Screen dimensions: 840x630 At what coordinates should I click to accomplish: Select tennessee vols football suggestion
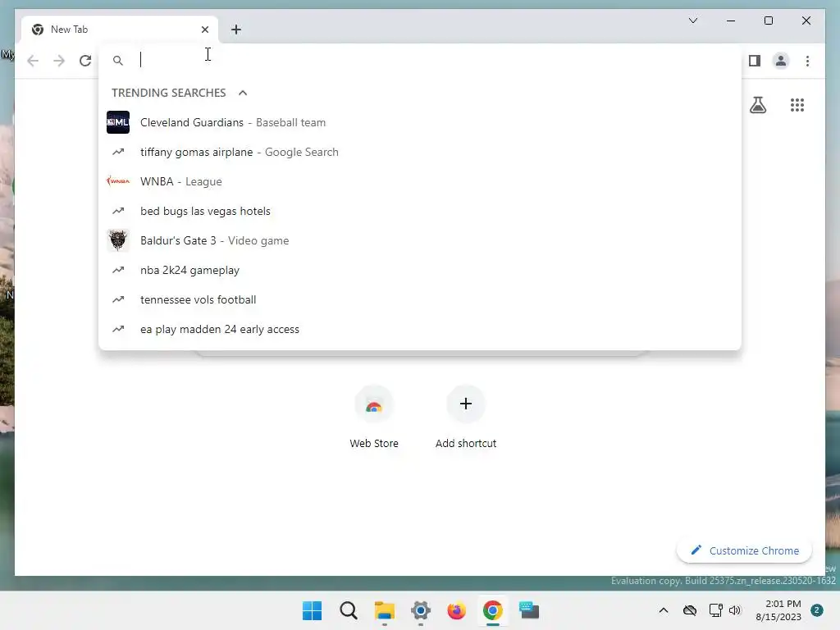(x=419, y=299)
